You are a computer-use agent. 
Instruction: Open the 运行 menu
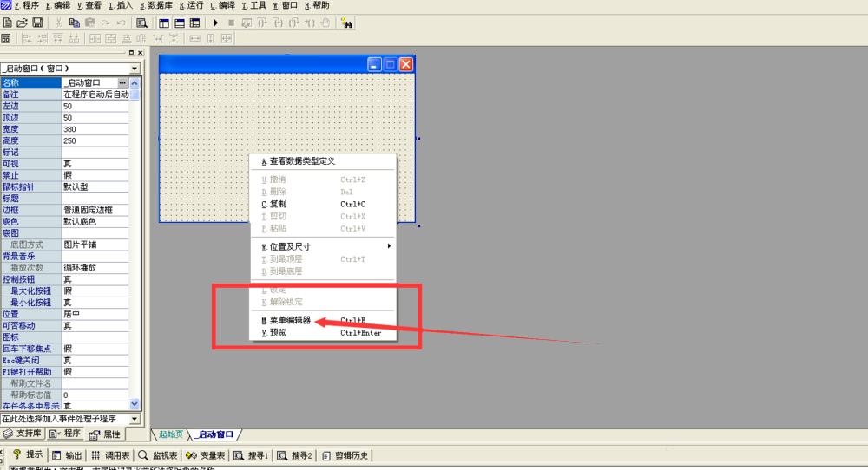(x=192, y=5)
